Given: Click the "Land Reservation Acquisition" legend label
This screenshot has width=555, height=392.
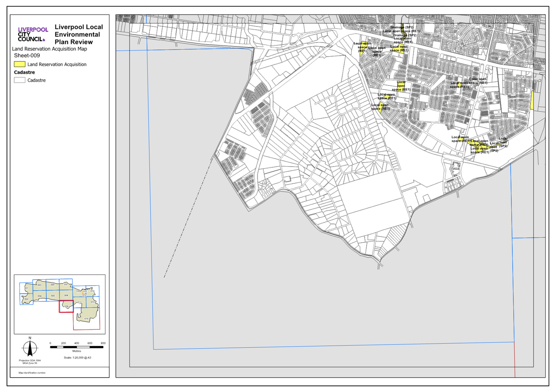Looking at the screenshot, I should [x=57, y=65].
